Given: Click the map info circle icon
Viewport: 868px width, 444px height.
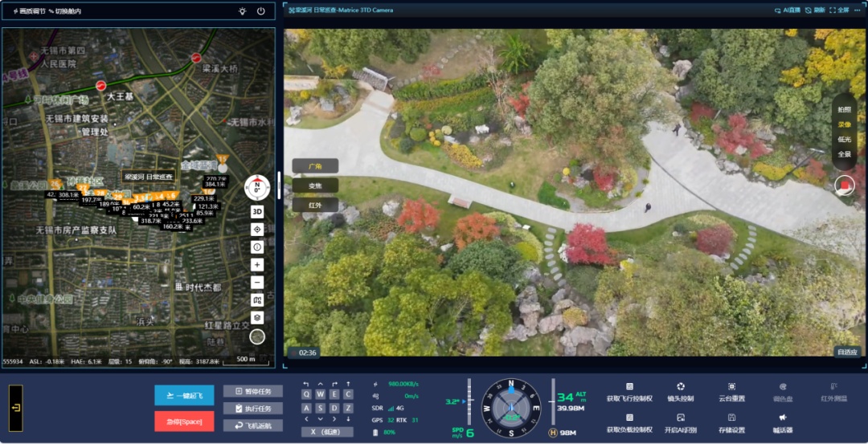Looking at the screenshot, I should (257, 247).
